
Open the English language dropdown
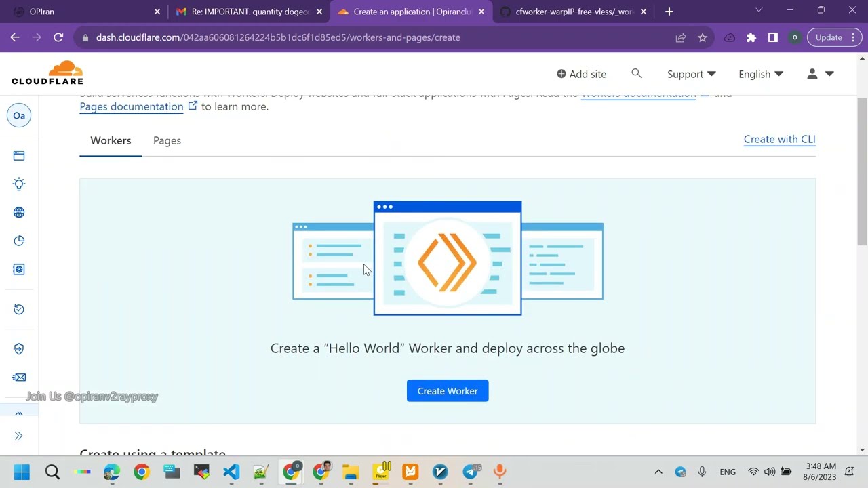[761, 74]
